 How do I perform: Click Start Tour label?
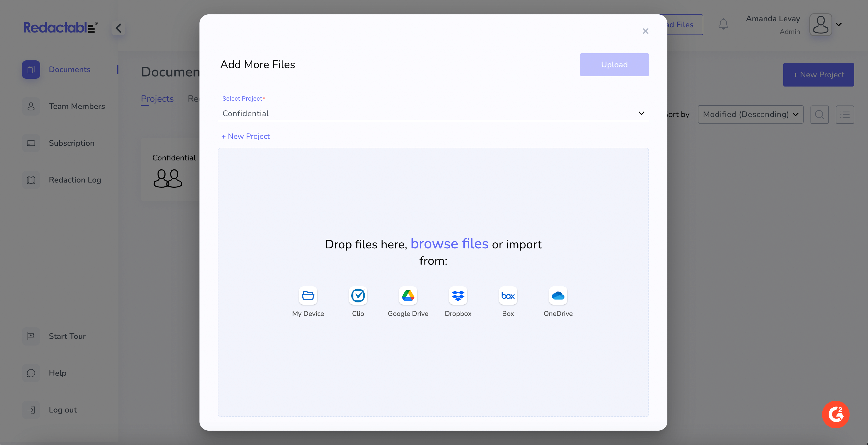67,336
